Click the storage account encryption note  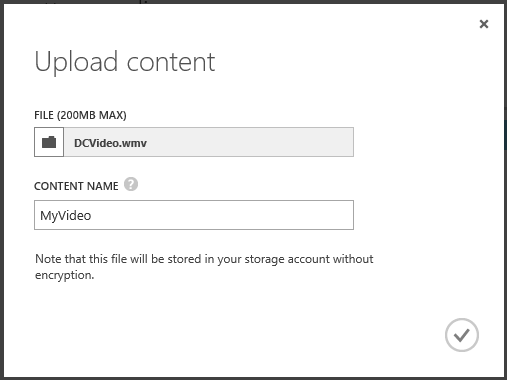[204, 267]
